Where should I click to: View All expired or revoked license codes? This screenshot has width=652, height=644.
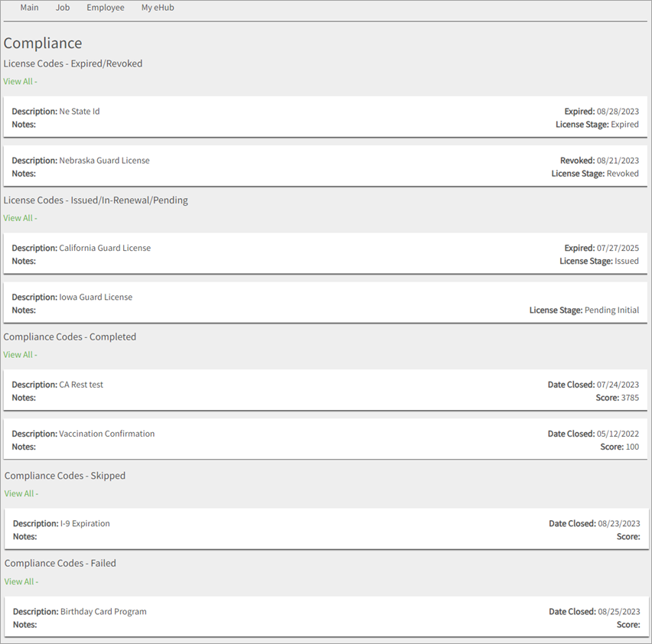pyautogui.click(x=20, y=81)
